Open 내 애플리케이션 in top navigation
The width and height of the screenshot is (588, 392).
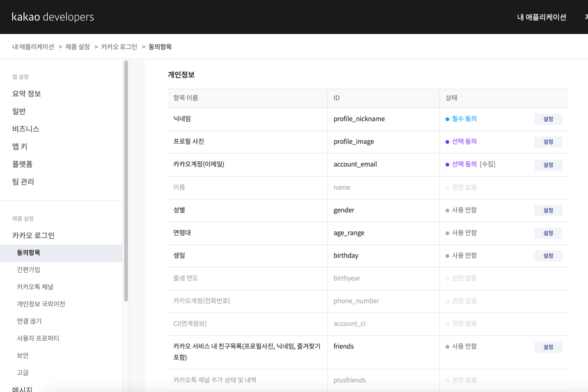coord(542,17)
